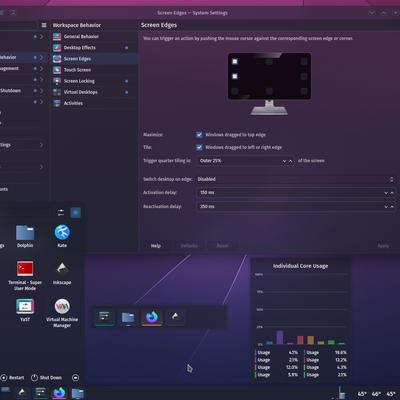The width and height of the screenshot is (400, 400).
Task: Open the hamburger menu in System Settings
Action: click(x=44, y=25)
